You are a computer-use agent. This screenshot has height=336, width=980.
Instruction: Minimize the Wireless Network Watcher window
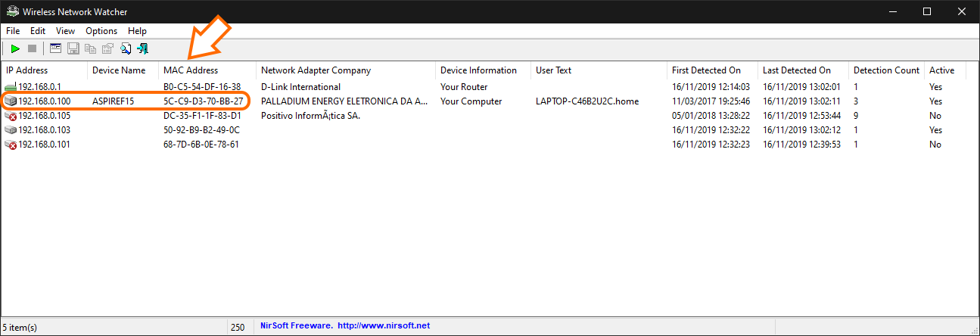pos(892,11)
